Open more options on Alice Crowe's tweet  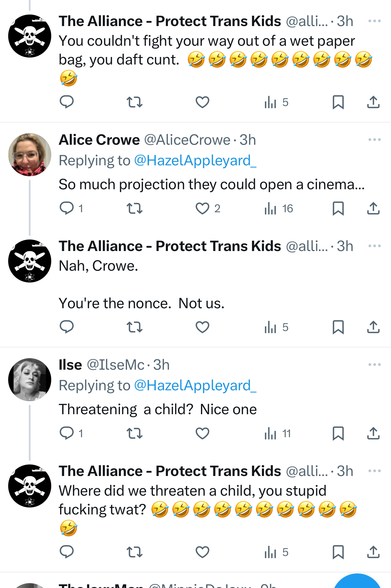click(374, 140)
